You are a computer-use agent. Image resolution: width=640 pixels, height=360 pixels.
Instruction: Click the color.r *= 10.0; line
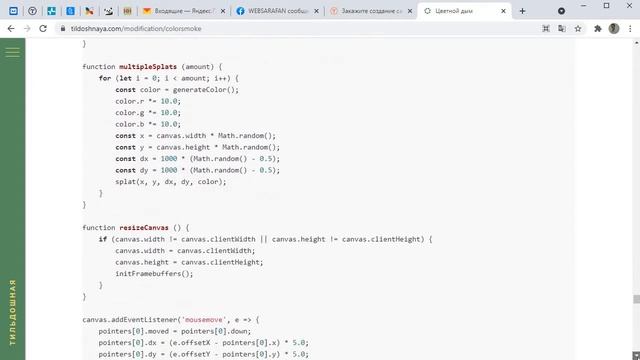pos(148,101)
